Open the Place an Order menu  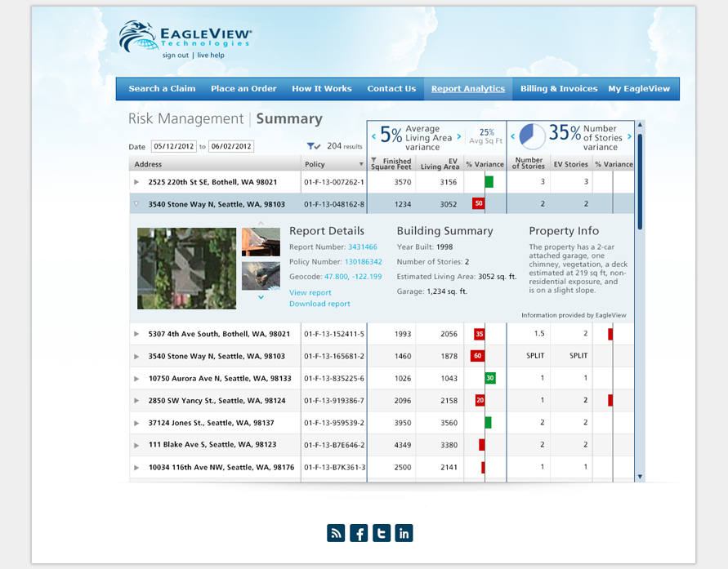[x=243, y=88]
